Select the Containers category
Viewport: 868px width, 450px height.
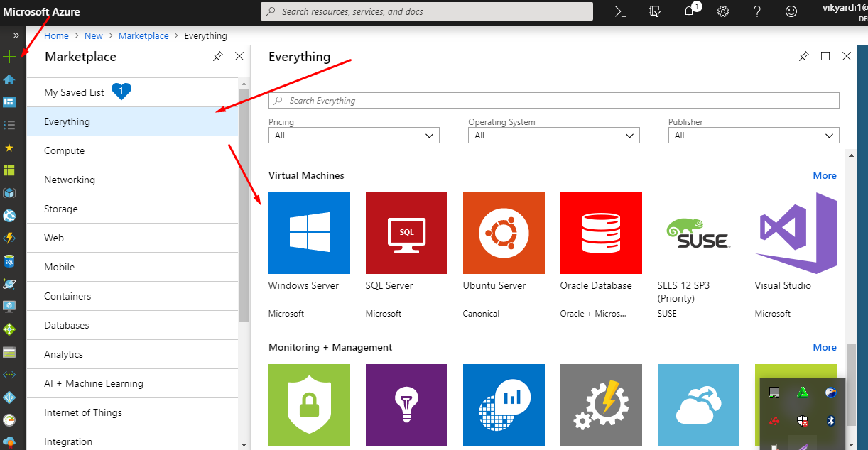click(132, 296)
